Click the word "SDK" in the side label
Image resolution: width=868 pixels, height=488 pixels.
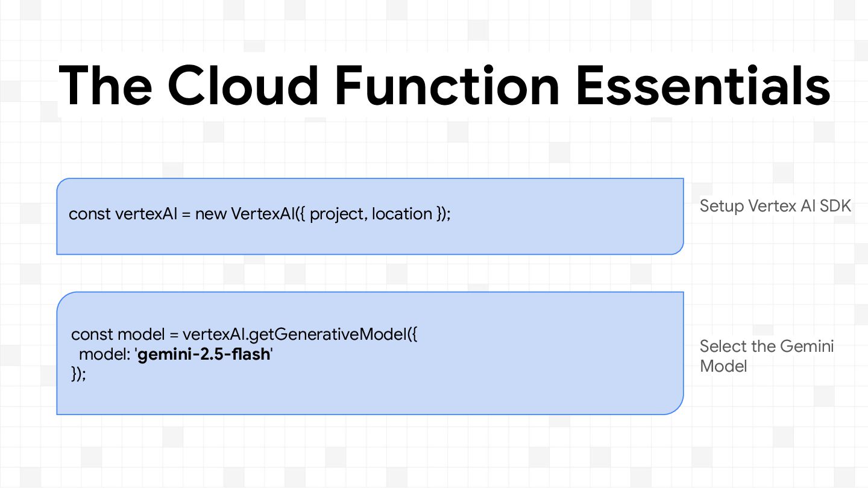(x=835, y=206)
